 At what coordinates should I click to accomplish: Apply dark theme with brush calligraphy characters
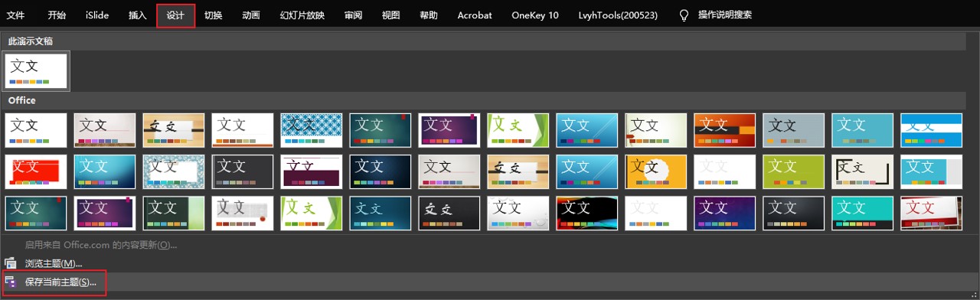(x=449, y=213)
